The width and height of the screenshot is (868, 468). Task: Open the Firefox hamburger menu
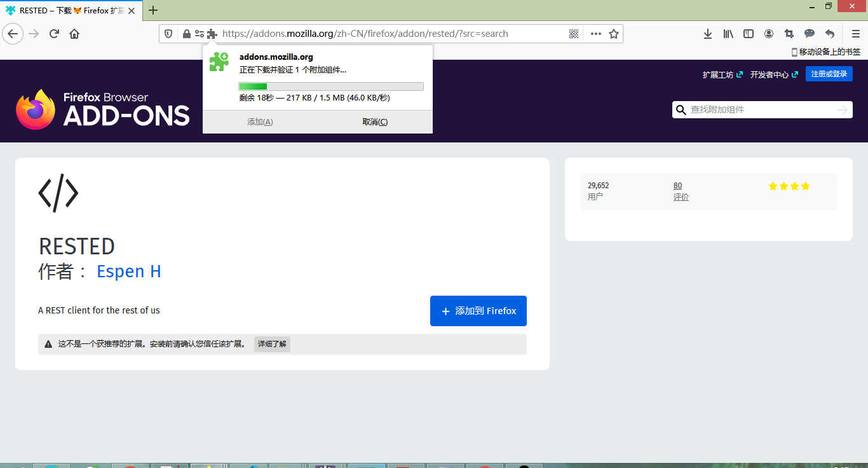(x=856, y=34)
